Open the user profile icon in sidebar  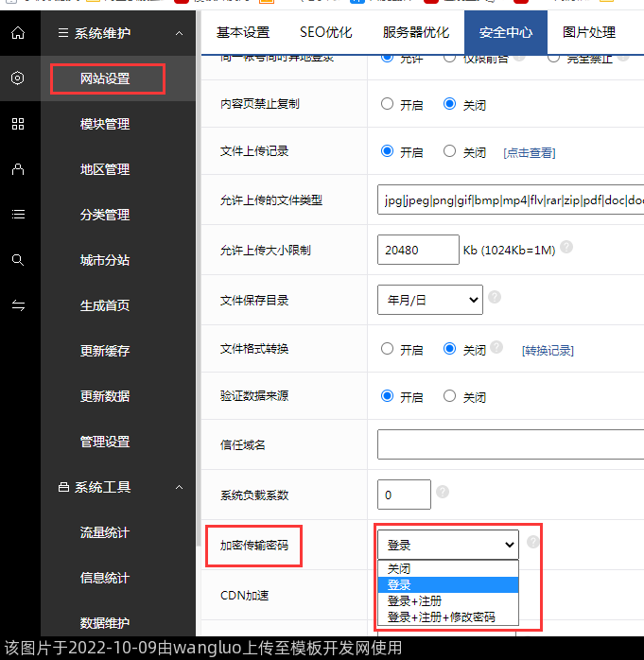tap(18, 169)
